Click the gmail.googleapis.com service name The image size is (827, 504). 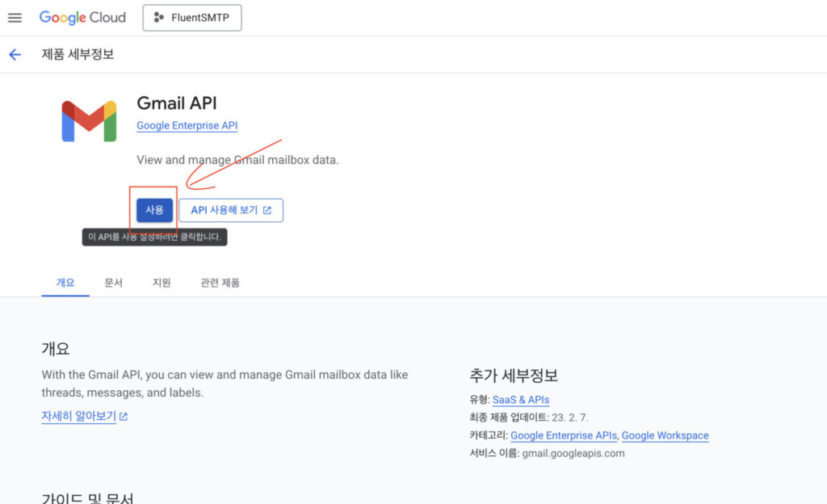(573, 453)
